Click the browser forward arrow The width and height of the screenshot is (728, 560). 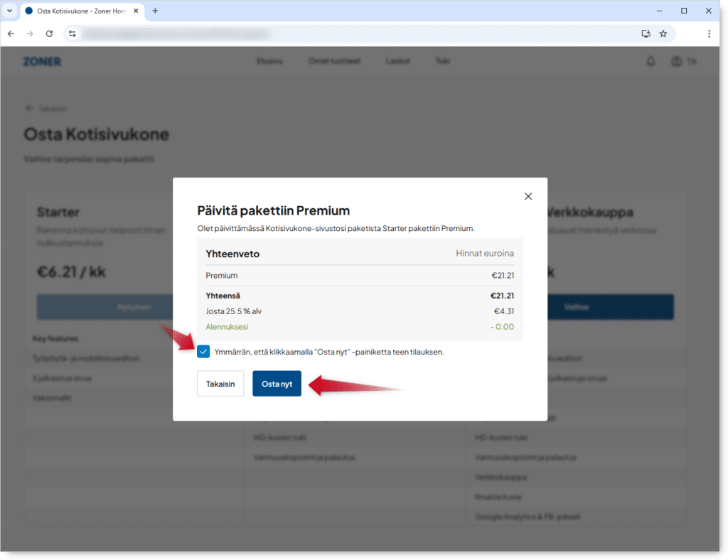point(30,33)
